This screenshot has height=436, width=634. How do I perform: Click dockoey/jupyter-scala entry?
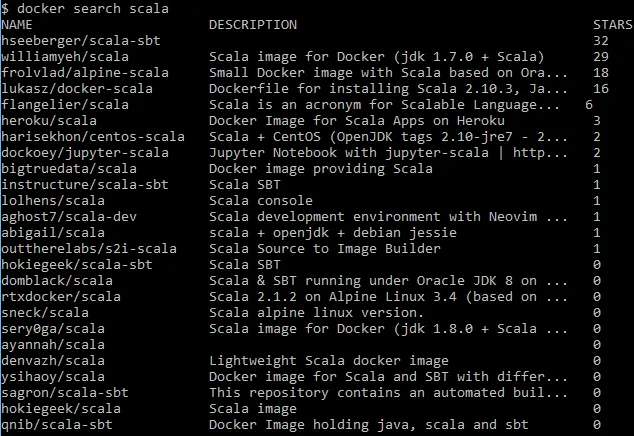[x=85, y=153]
